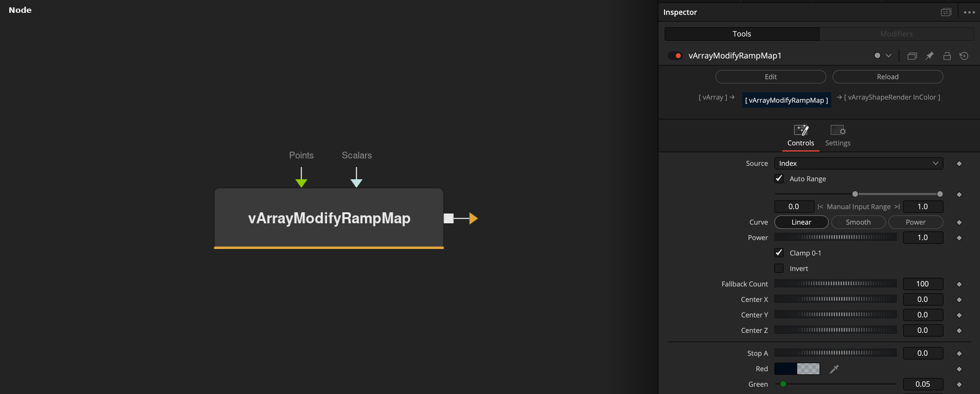Click the Green slider handle
980x394 pixels.
point(783,384)
